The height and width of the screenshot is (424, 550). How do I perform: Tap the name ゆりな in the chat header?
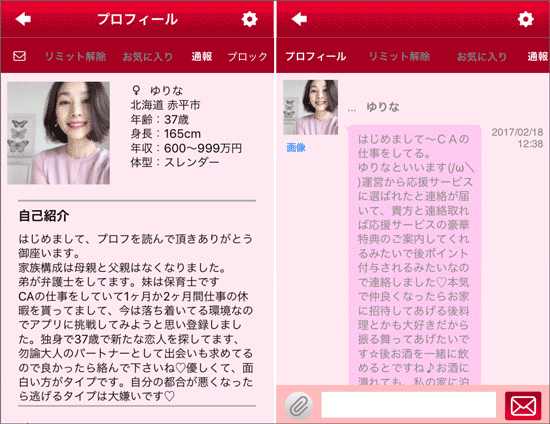383,107
